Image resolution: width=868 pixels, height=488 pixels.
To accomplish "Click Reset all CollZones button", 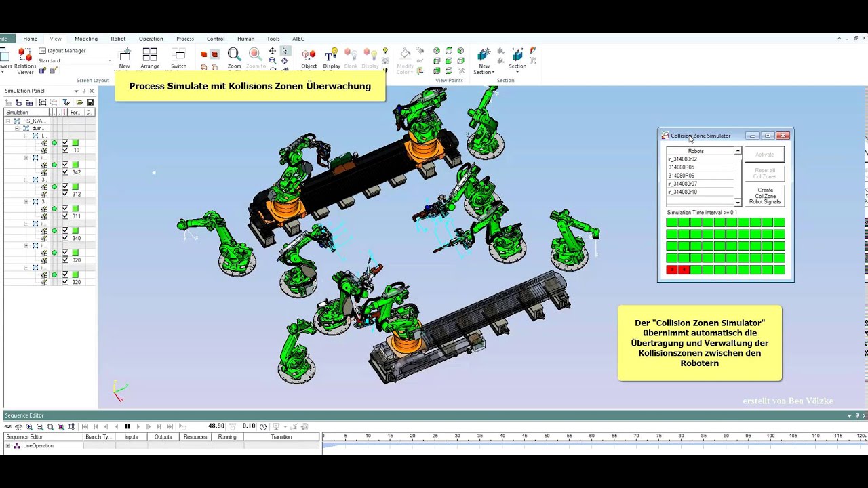I will click(x=765, y=174).
